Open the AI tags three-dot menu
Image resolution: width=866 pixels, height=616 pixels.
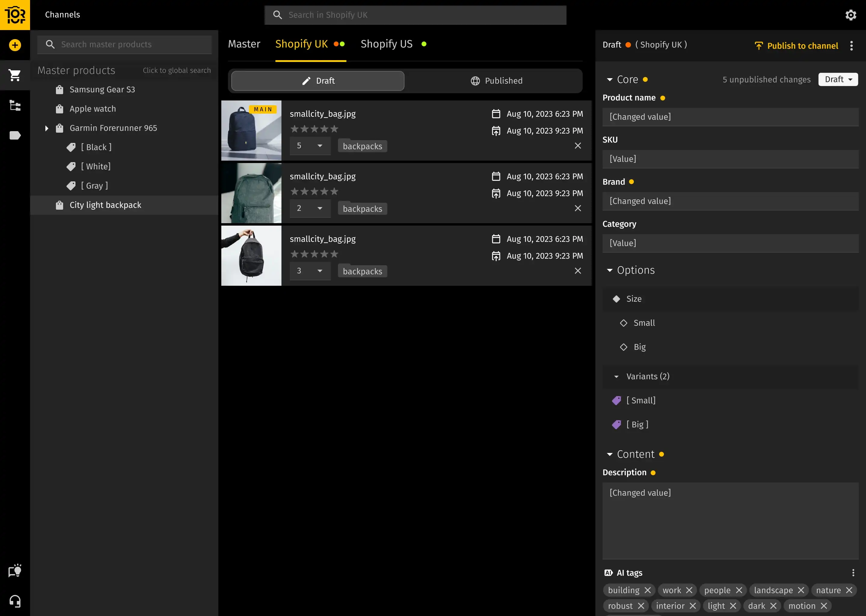pyautogui.click(x=853, y=573)
